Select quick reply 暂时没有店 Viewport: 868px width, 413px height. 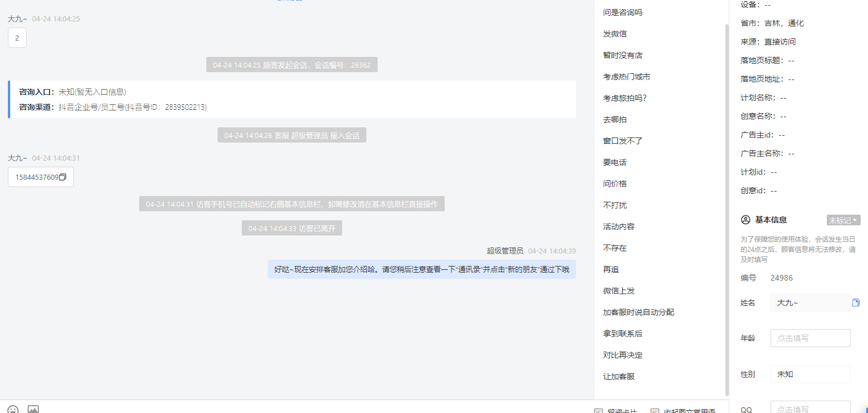622,55
